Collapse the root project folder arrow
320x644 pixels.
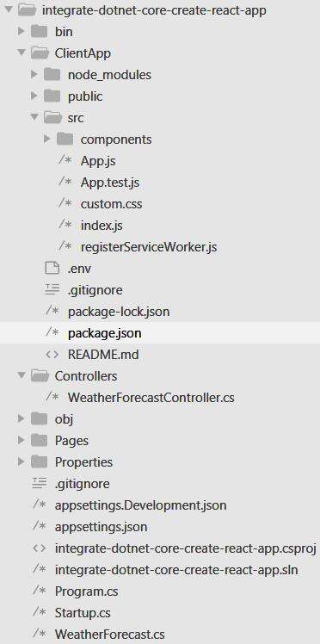click(x=9, y=9)
